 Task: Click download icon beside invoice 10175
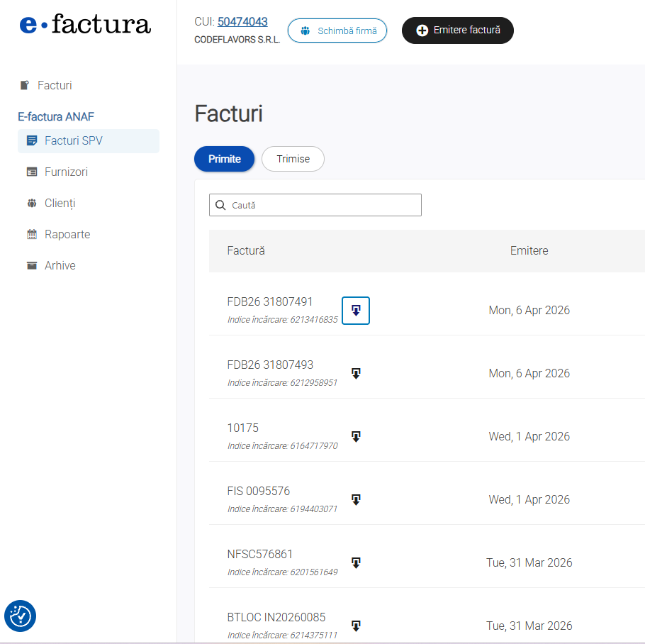[x=356, y=437]
